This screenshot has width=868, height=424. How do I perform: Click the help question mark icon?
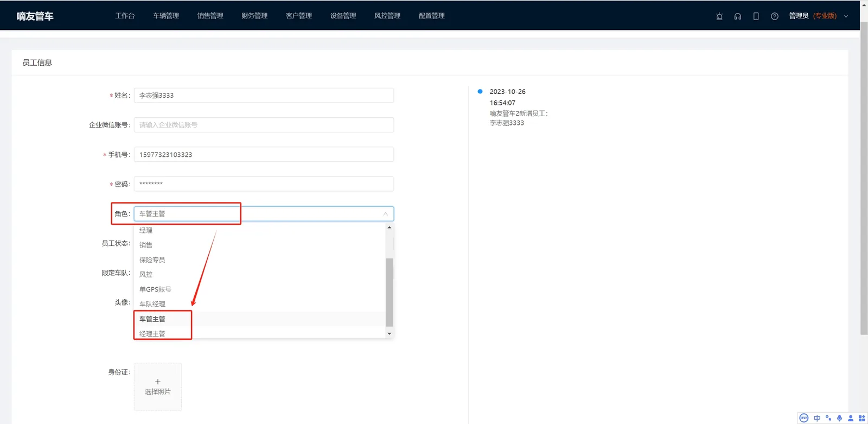[775, 16]
